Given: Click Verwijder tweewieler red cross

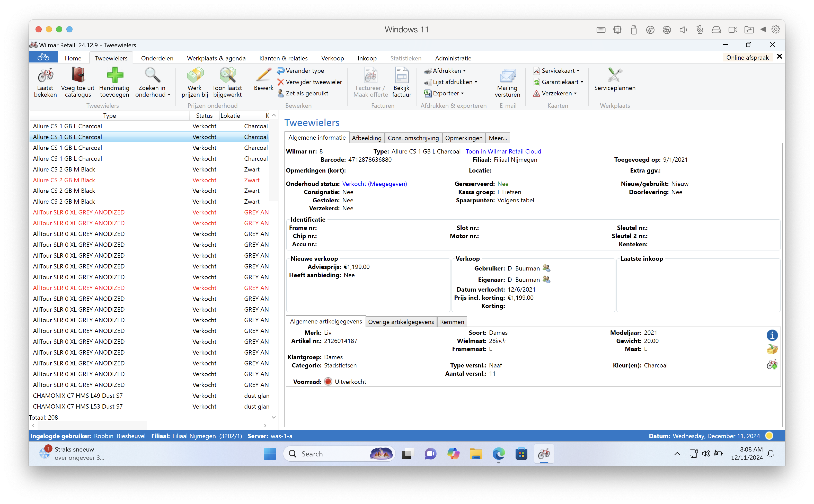Looking at the screenshot, I should click(x=280, y=82).
